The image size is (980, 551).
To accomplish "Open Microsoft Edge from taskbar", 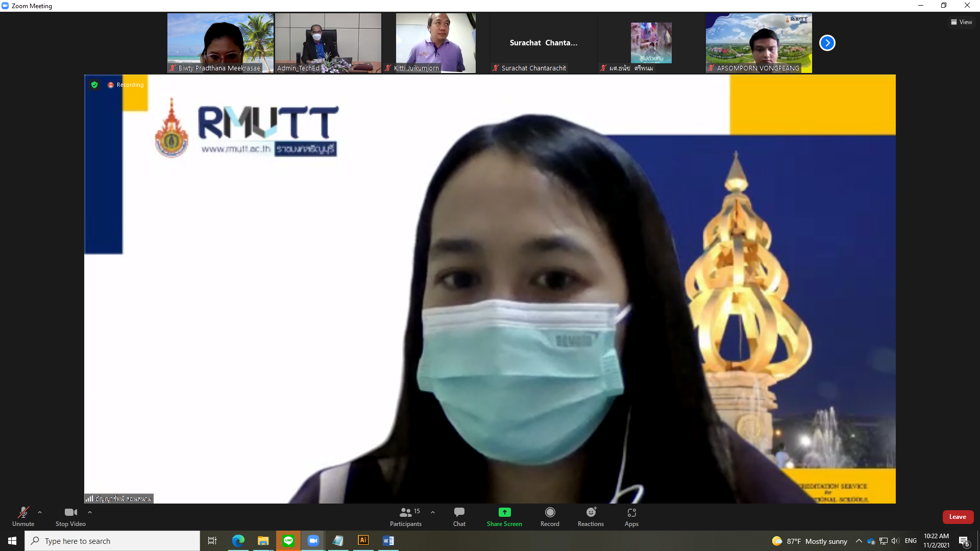I will point(238,541).
